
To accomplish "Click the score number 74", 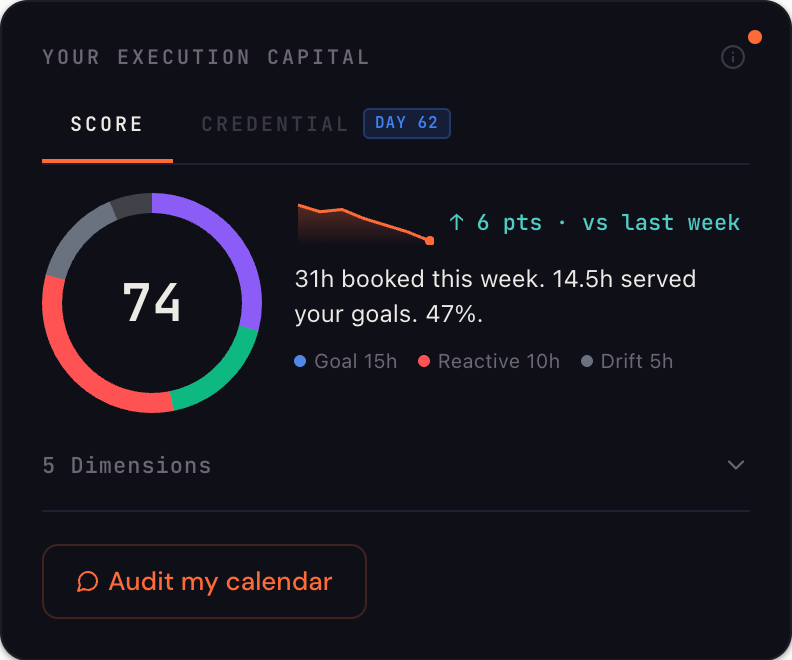I will pos(152,302).
